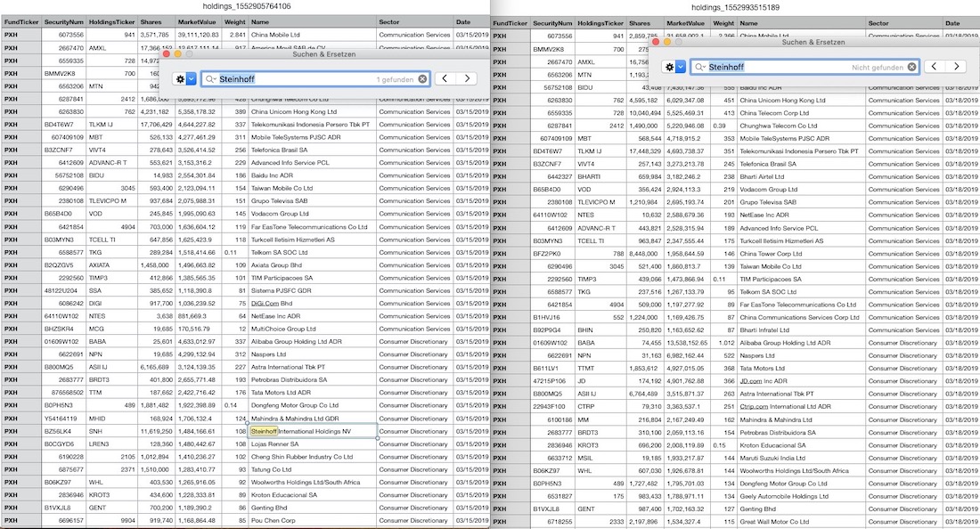
Task: Select the Tata Motors Ltd cell in right window
Action: pos(801,369)
